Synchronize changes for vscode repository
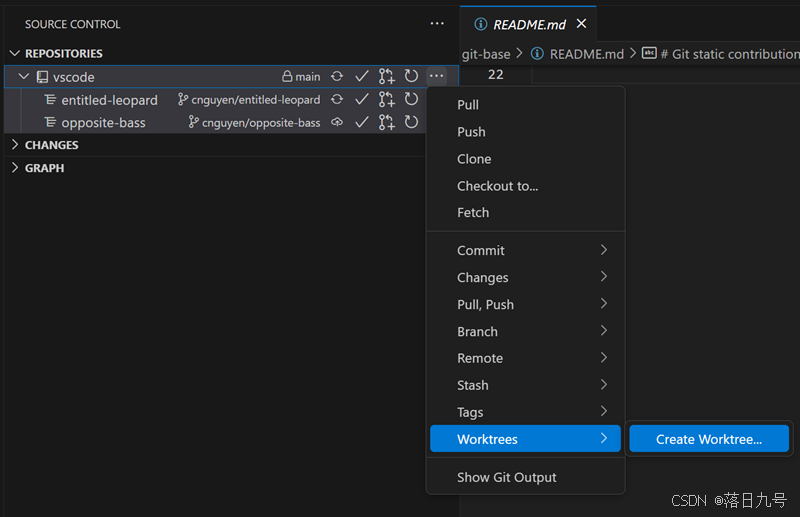800x517 pixels. point(337,77)
